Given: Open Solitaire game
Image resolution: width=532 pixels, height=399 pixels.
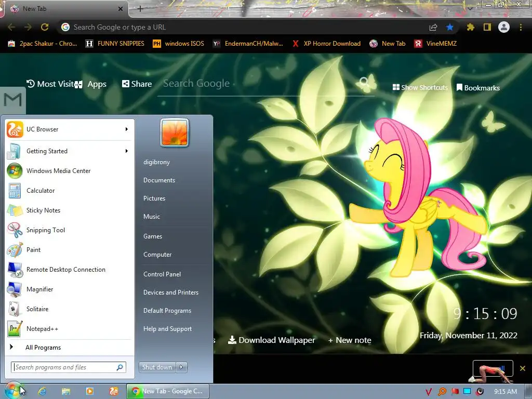Looking at the screenshot, I should (70, 309).
